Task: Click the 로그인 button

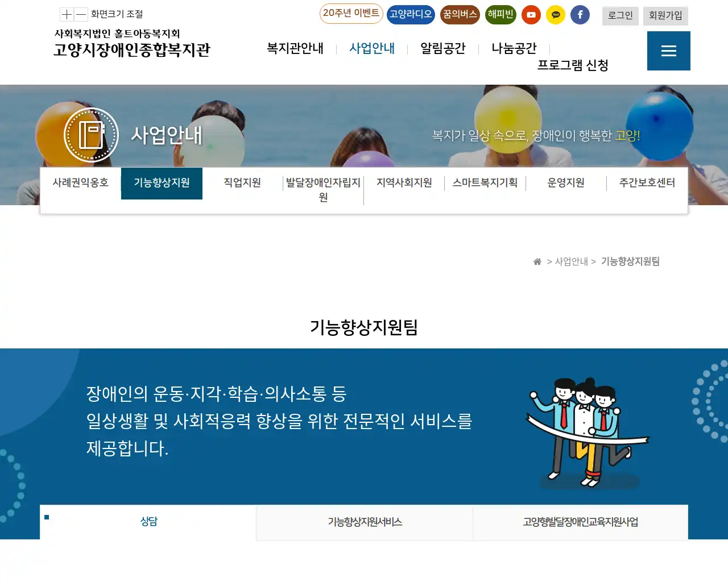Action: (x=621, y=16)
